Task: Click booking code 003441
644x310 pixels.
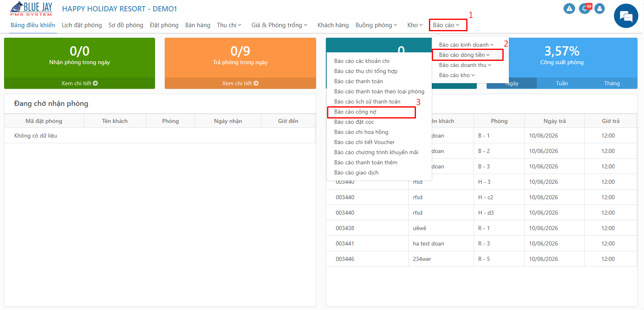Action: click(345, 243)
